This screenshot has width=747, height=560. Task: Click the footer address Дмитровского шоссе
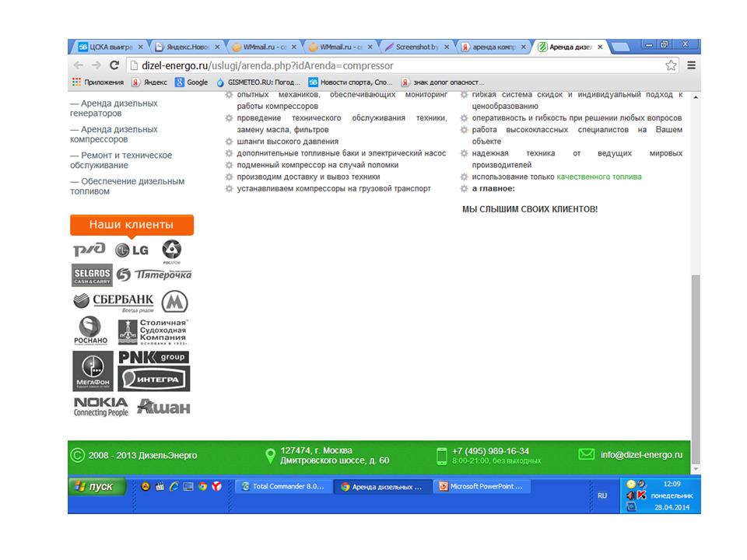pos(335,460)
